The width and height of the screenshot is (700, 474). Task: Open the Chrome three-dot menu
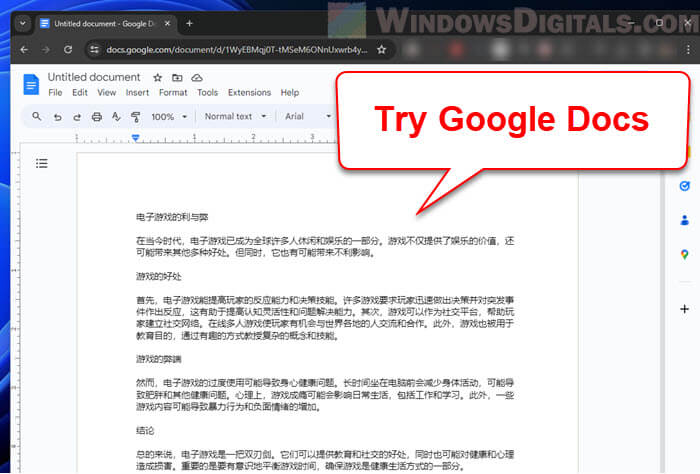point(688,50)
